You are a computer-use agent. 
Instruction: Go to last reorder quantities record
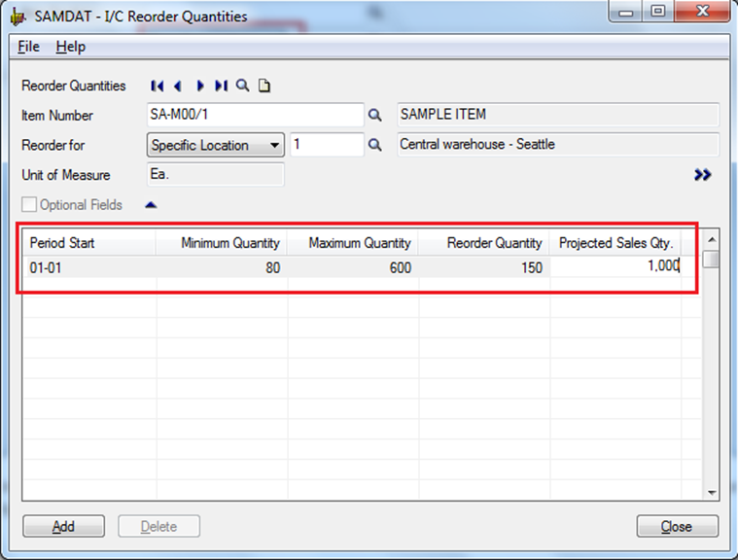222,86
